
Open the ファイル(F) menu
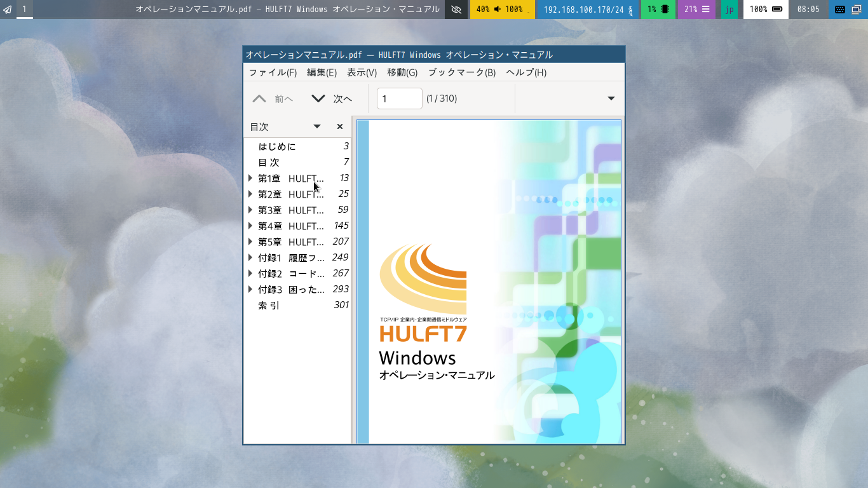(x=273, y=72)
